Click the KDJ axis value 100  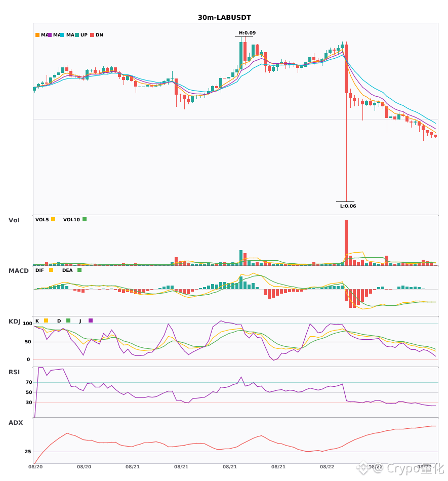(x=27, y=324)
